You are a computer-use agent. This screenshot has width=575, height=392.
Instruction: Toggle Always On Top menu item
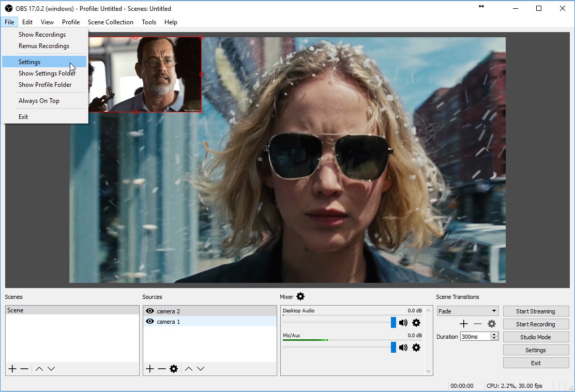[44, 101]
